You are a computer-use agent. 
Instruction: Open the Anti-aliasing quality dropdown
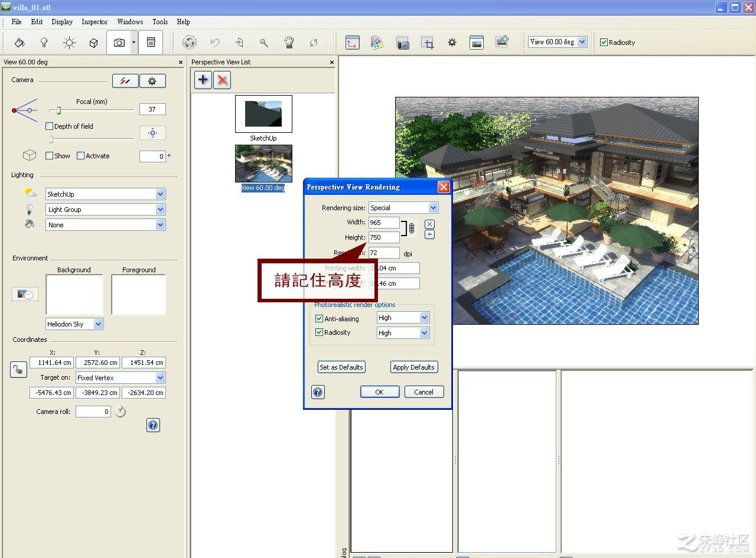pos(403,318)
